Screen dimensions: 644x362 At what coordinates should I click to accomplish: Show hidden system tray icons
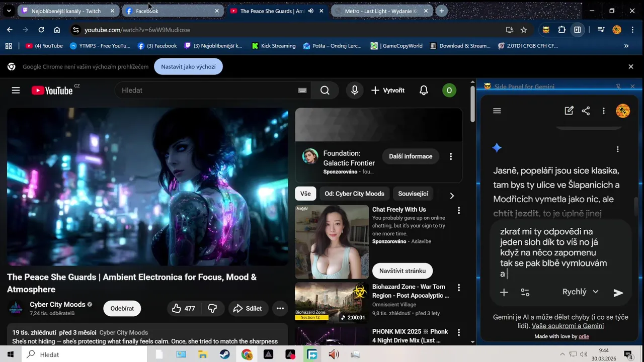click(x=562, y=354)
